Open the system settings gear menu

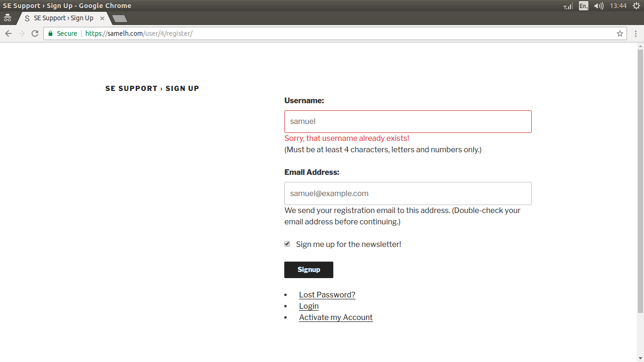[636, 6]
